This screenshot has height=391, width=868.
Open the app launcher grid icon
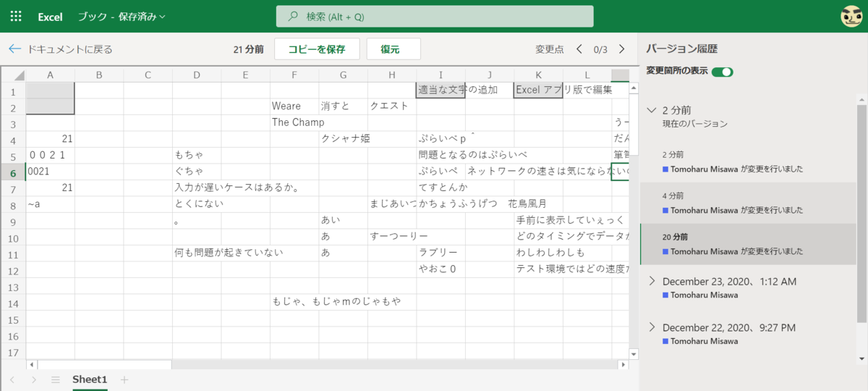pos(16,16)
